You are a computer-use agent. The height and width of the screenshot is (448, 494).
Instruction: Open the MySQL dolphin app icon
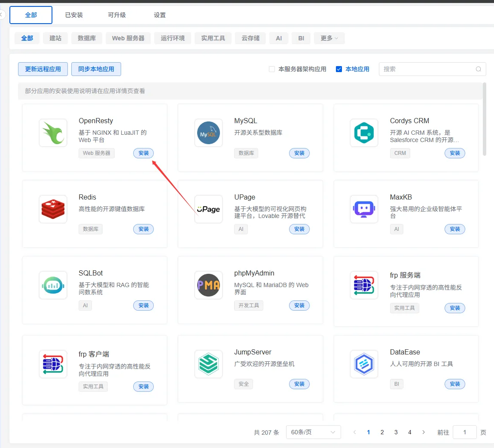(x=208, y=133)
